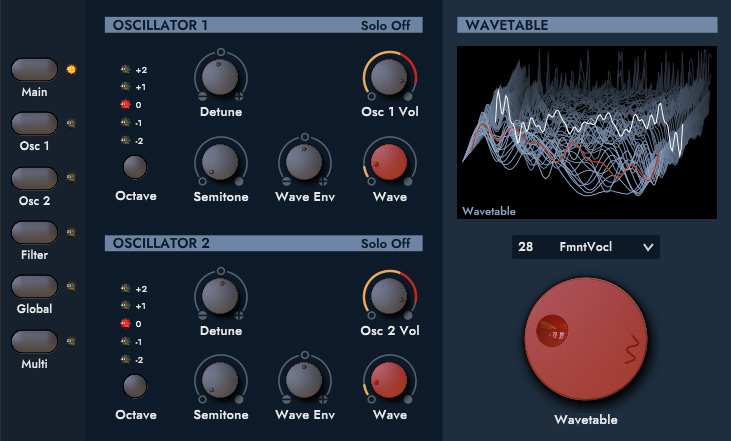Click the Oscillator 1 Semitone knob
Screen dimensions: 731x441
point(220,160)
